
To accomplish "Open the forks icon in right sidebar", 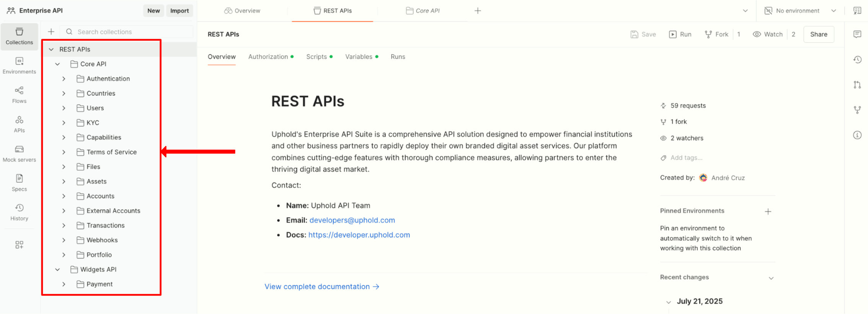I will tap(857, 110).
